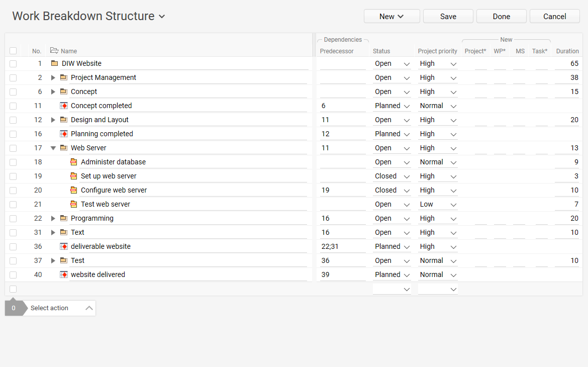Click the Predecessor field in the empty bottom row

pos(342,289)
